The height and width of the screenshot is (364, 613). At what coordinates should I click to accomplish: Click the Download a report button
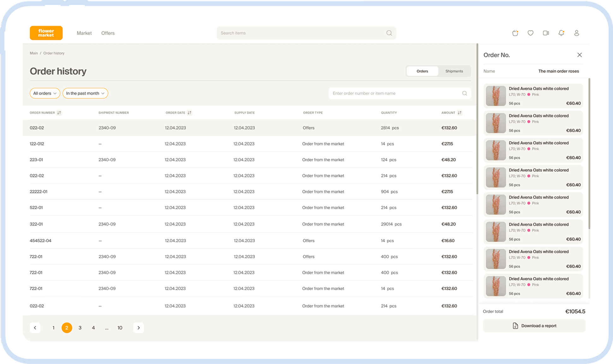point(534,326)
